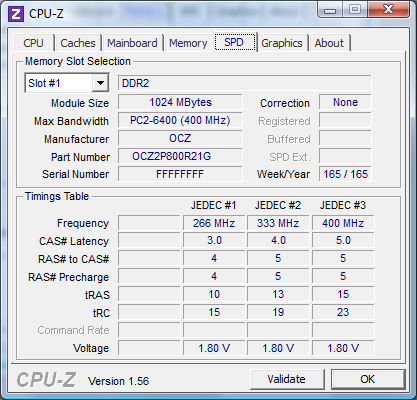
Task: Click the Module Size value 1024 MBytes
Action: (x=180, y=102)
